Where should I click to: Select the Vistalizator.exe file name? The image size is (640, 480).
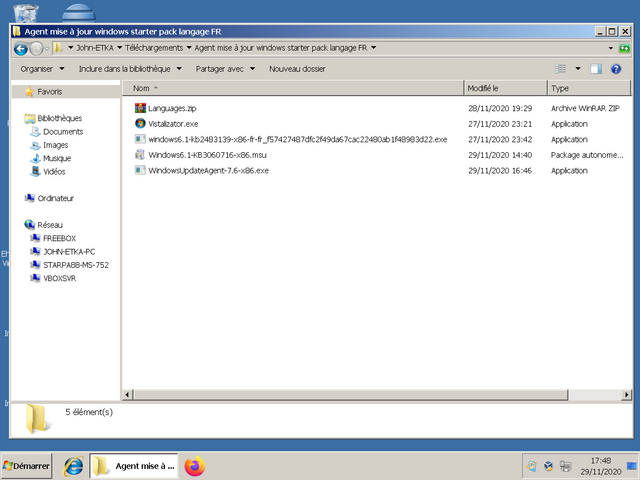173,124
